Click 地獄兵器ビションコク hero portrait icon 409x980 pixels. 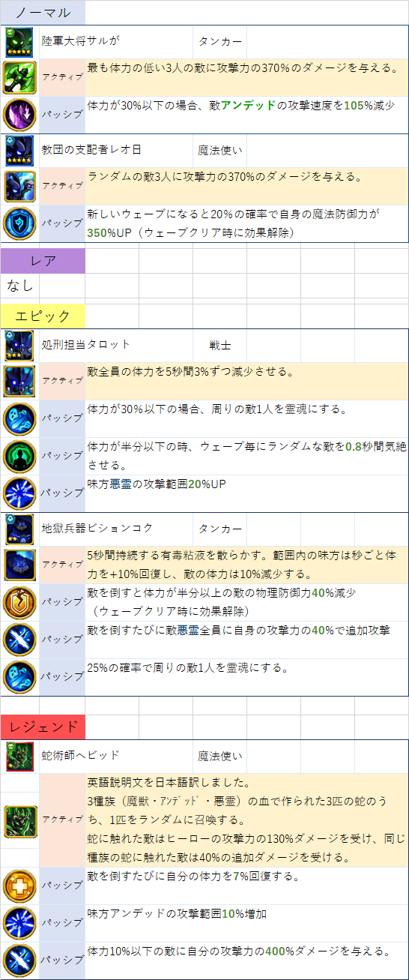19,529
